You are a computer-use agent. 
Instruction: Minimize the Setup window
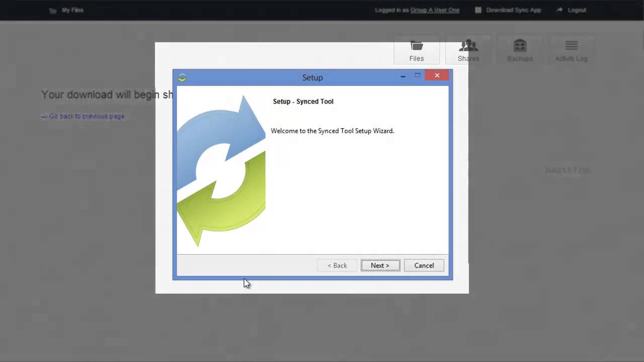tap(403, 76)
